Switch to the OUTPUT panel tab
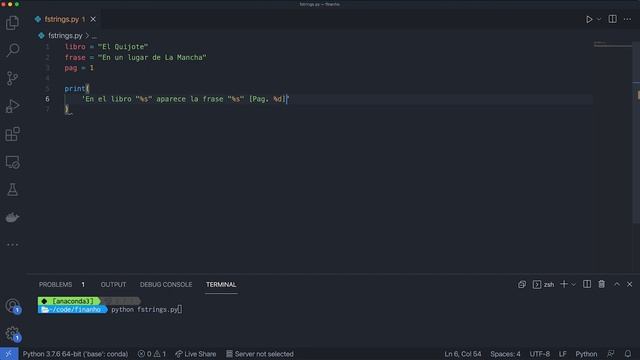 pyautogui.click(x=113, y=284)
